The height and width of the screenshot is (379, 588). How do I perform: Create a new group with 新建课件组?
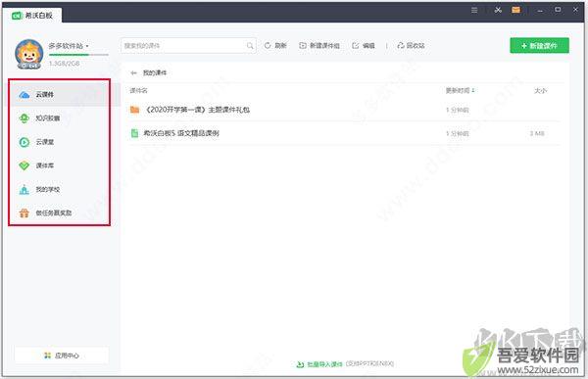point(319,46)
